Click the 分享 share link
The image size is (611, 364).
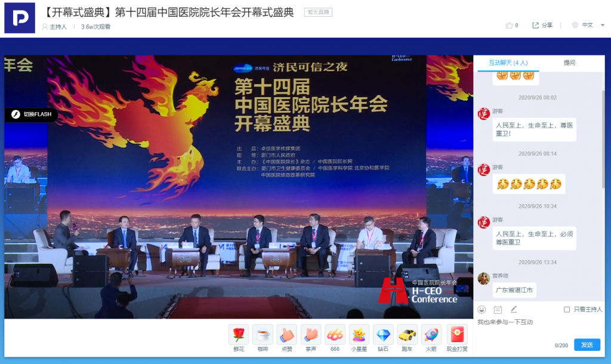[542, 25]
